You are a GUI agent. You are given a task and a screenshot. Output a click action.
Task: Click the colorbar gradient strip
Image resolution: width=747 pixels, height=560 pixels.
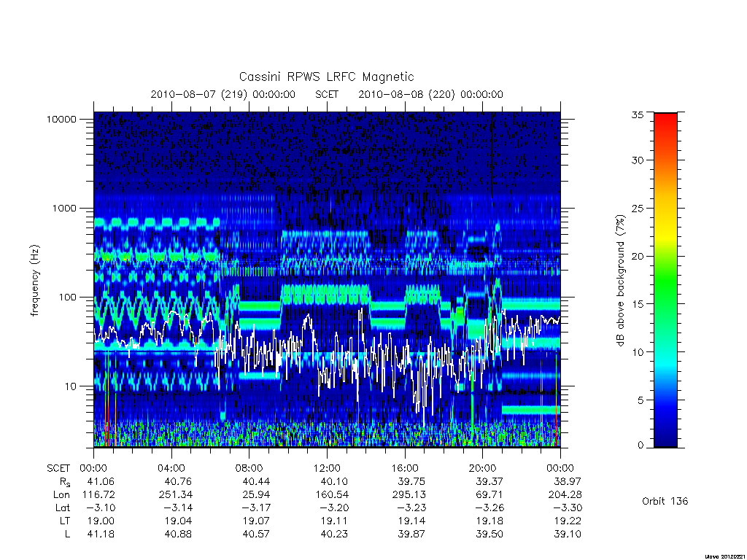tap(665, 280)
